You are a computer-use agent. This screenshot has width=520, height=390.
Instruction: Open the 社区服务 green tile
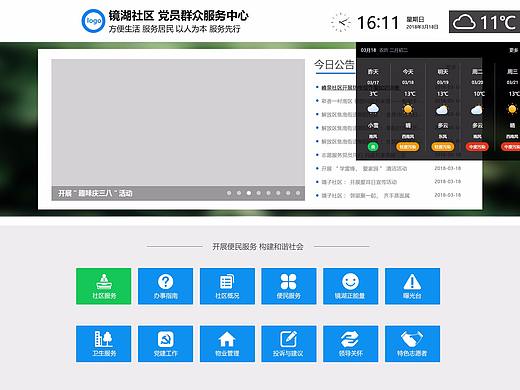click(x=103, y=286)
